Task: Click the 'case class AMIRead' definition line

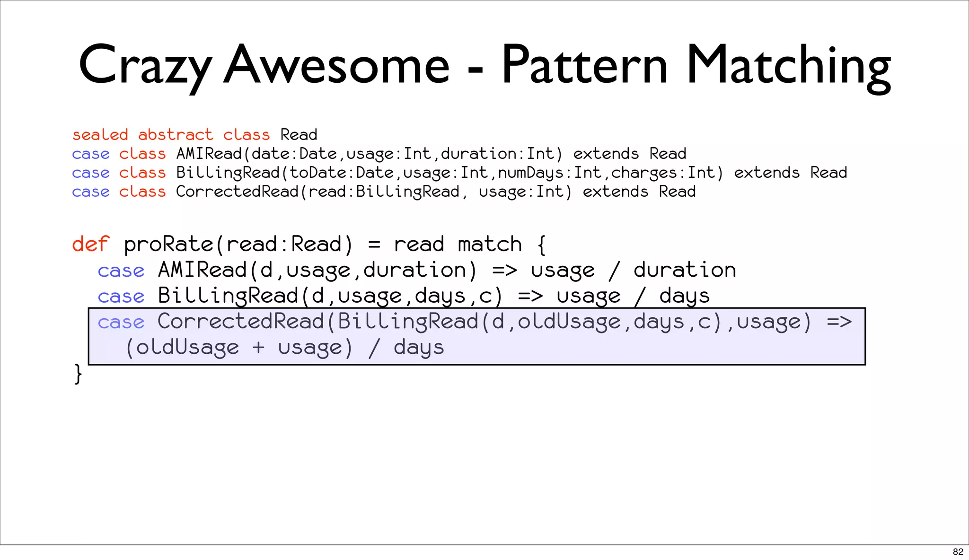Action: pyautogui.click(x=379, y=154)
